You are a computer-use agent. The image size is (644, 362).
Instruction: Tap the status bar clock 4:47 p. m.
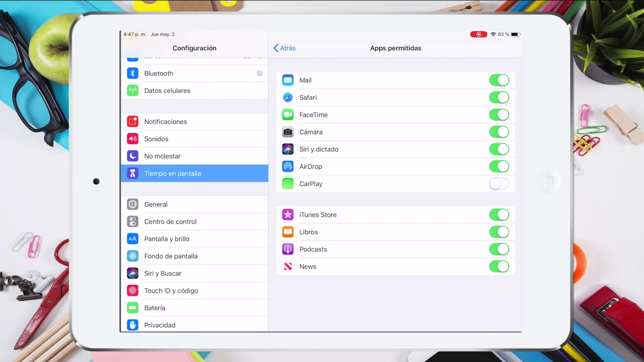[x=135, y=34]
